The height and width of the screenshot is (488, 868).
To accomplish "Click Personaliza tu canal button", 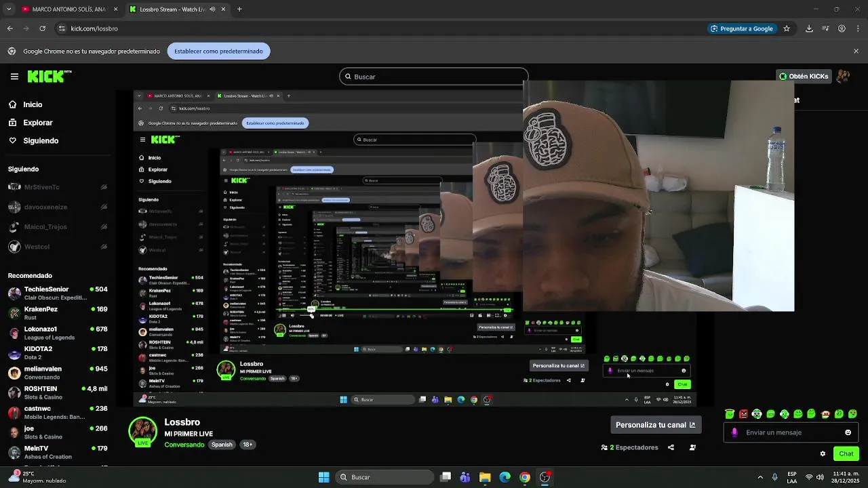I will tap(655, 425).
